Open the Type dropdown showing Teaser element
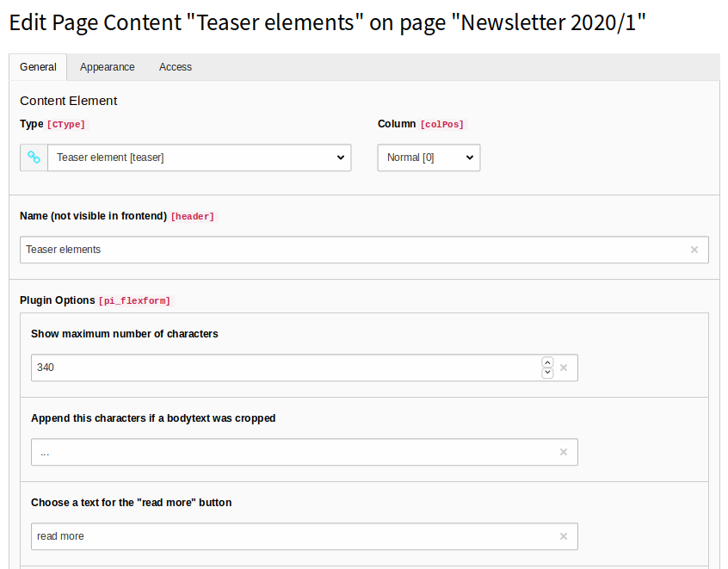 (199, 158)
